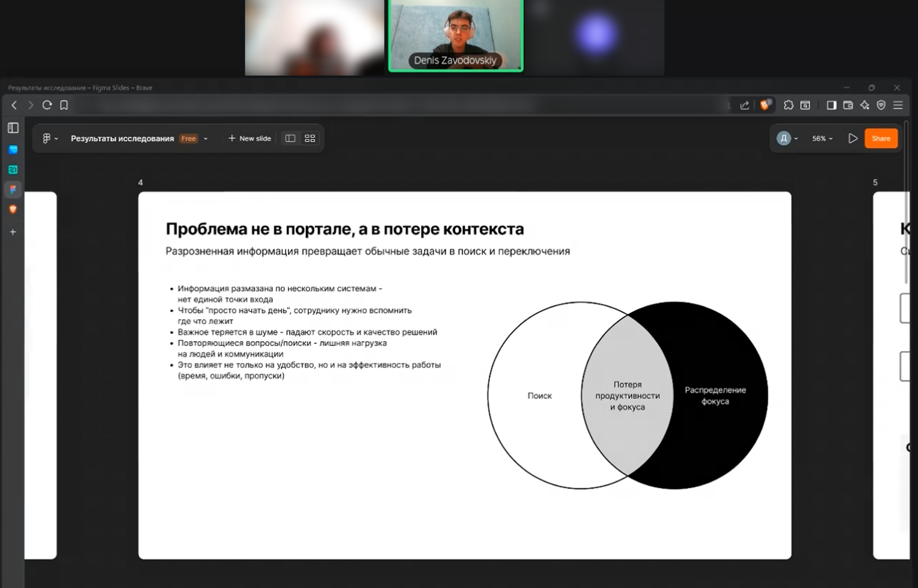Viewport: 918px width, 588px height.
Task: Reload the current page
Action: pyautogui.click(x=47, y=105)
